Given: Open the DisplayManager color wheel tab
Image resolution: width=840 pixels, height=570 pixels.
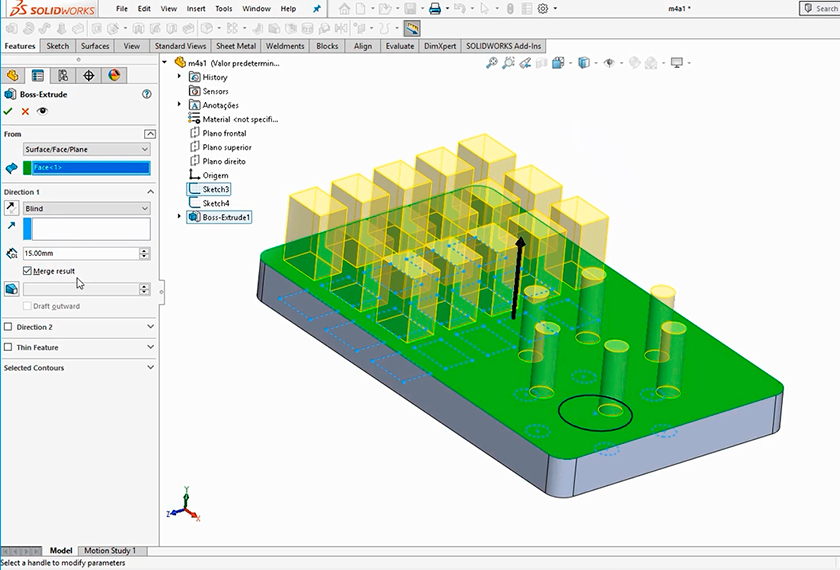Looking at the screenshot, I should coord(114,75).
